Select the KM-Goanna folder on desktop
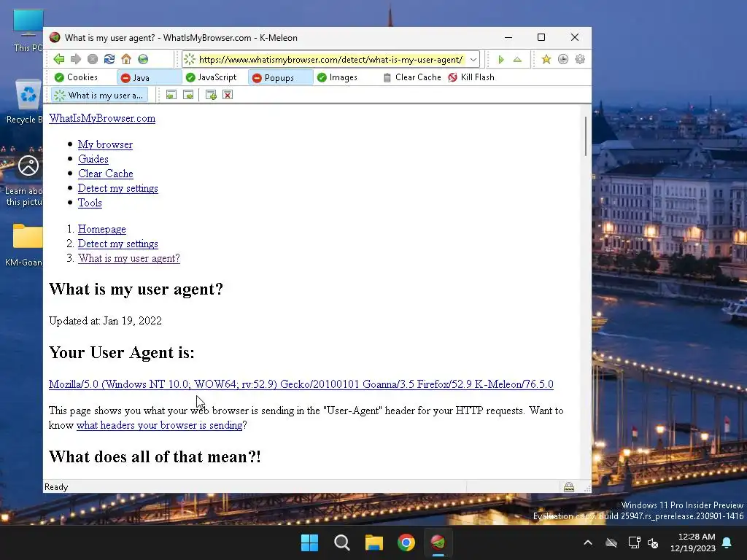This screenshot has height=560, width=747. 25,245
